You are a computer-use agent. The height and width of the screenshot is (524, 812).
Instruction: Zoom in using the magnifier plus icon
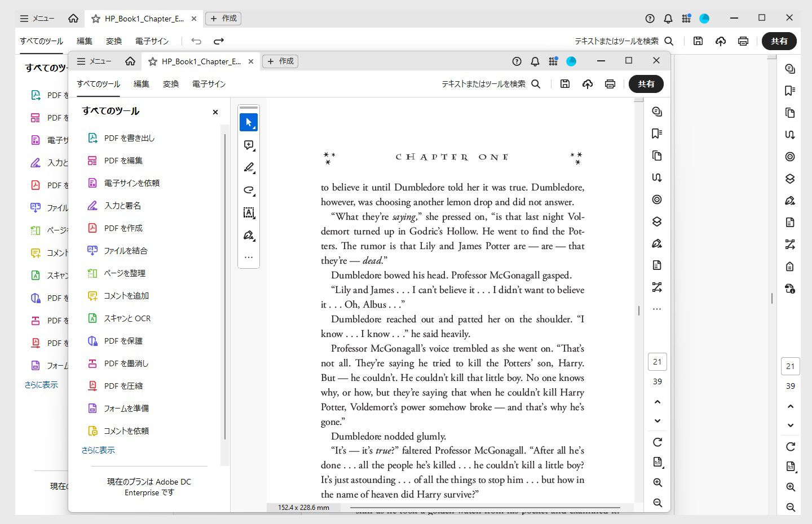click(x=657, y=482)
